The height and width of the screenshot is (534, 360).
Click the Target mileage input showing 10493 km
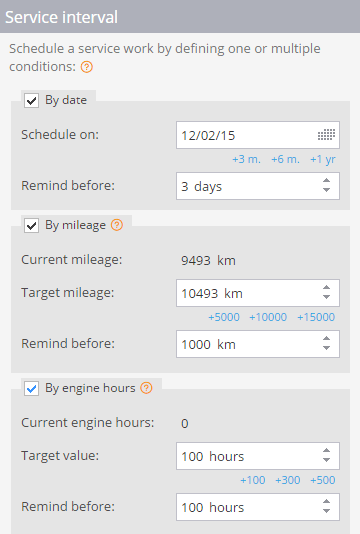pyautogui.click(x=258, y=293)
